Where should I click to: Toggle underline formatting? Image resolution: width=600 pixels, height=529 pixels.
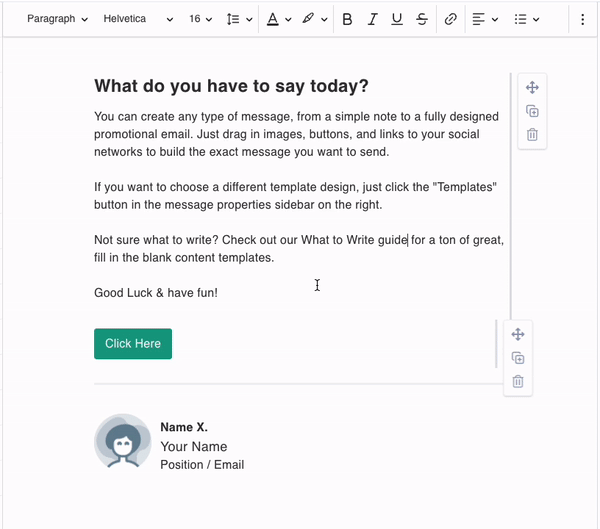pyautogui.click(x=397, y=19)
